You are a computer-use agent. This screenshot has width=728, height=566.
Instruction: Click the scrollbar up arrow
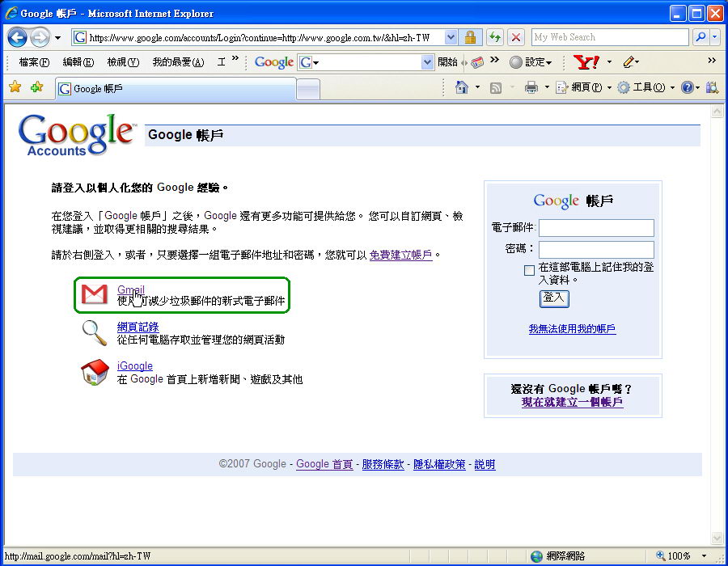click(717, 112)
